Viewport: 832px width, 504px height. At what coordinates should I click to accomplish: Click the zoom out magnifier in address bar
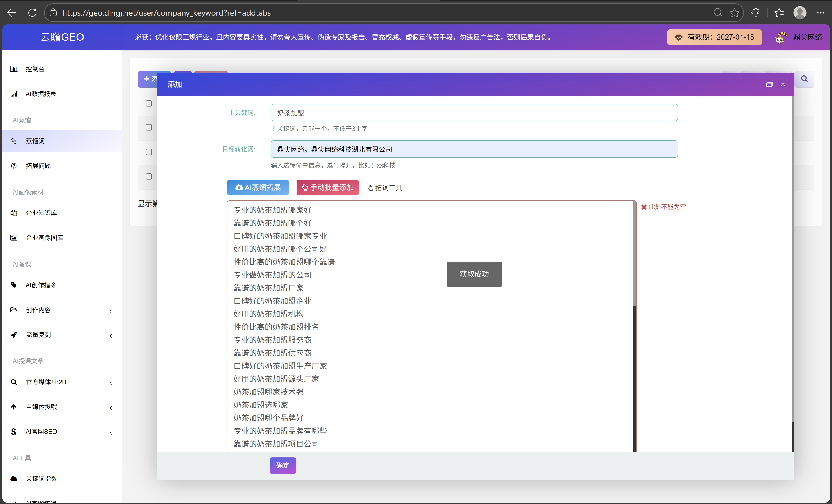pyautogui.click(x=718, y=13)
